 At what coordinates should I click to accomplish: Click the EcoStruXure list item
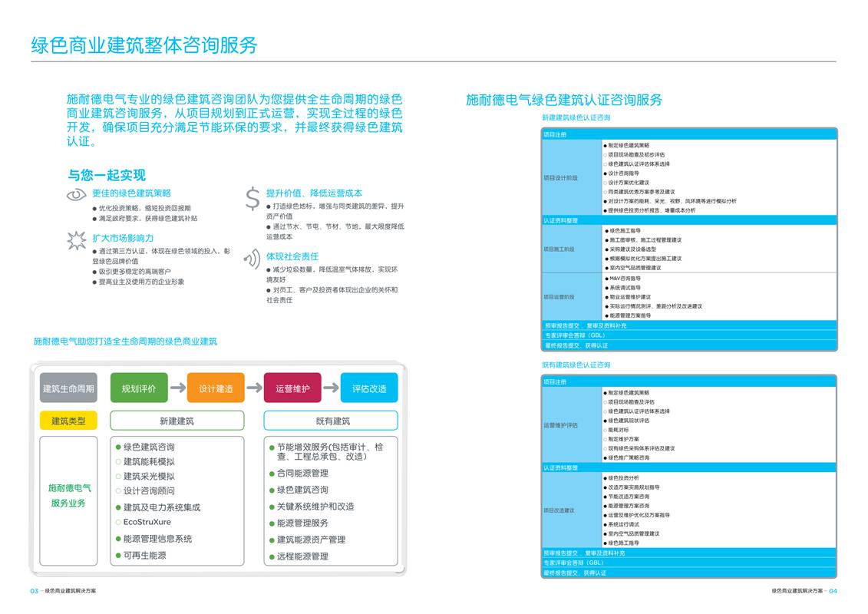point(144,522)
